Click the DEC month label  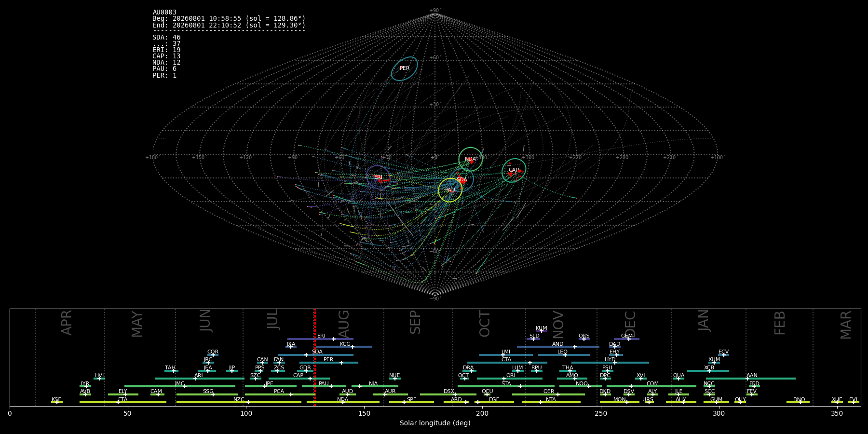(630, 324)
